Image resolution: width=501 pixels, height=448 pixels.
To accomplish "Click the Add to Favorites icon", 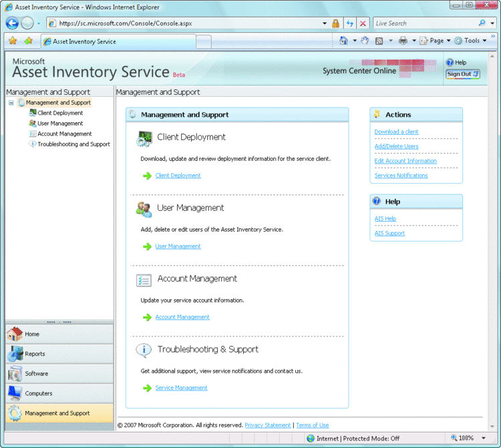I will click(29, 41).
